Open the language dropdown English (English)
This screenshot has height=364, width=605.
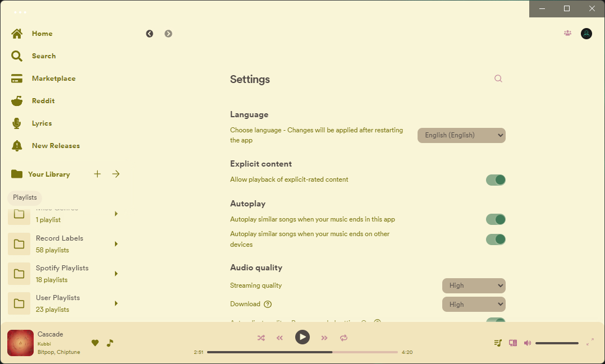[x=461, y=135]
